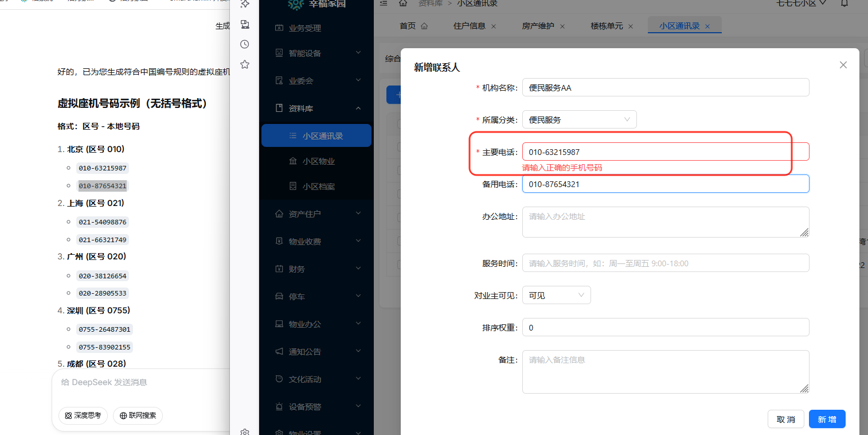
Task: Enable 深度思考 mode in DeepSeek
Action: point(83,415)
